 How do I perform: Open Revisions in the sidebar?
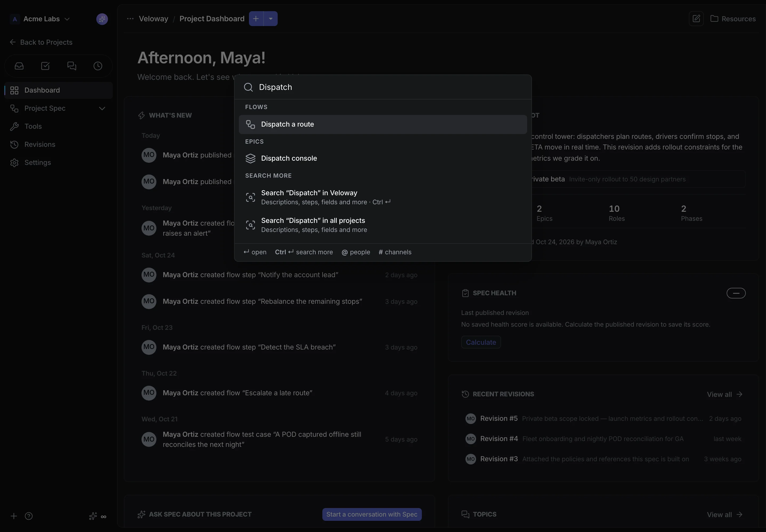pos(59,144)
